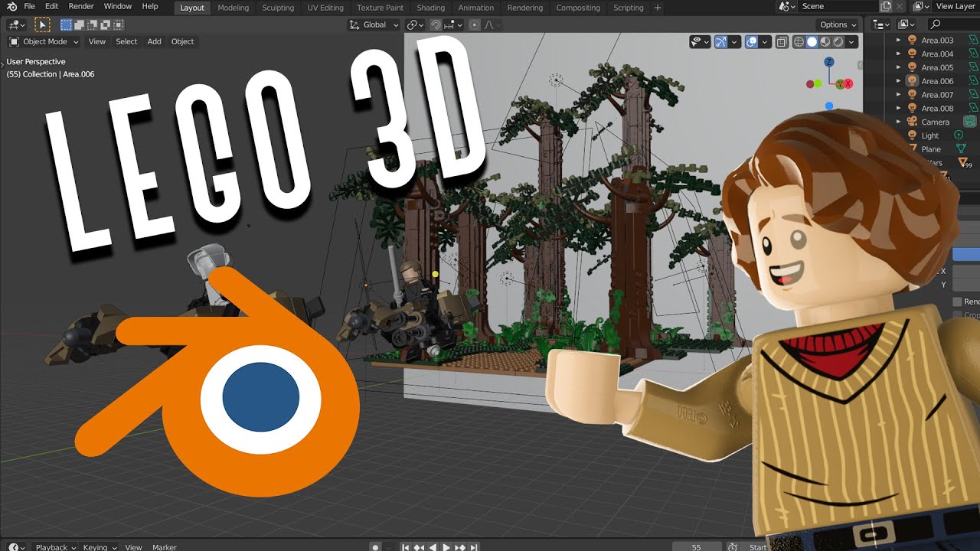Add a new workspace with plus icon
The image size is (980, 551).
658,8
